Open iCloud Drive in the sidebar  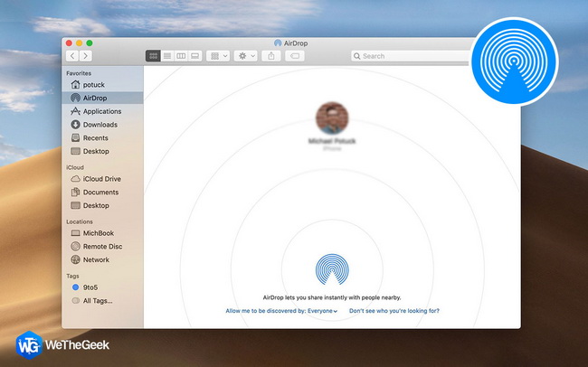102,179
